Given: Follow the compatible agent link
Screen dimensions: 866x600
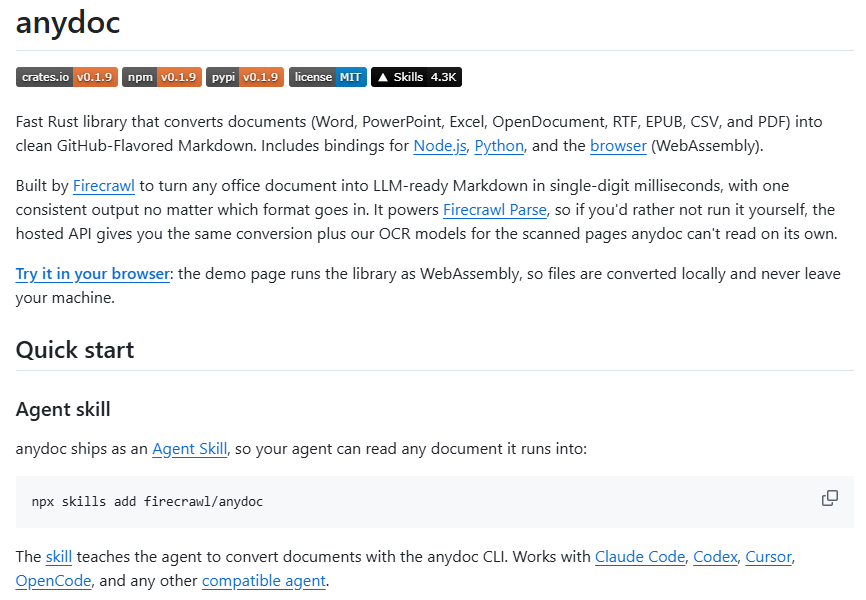Looking at the screenshot, I should [263, 581].
